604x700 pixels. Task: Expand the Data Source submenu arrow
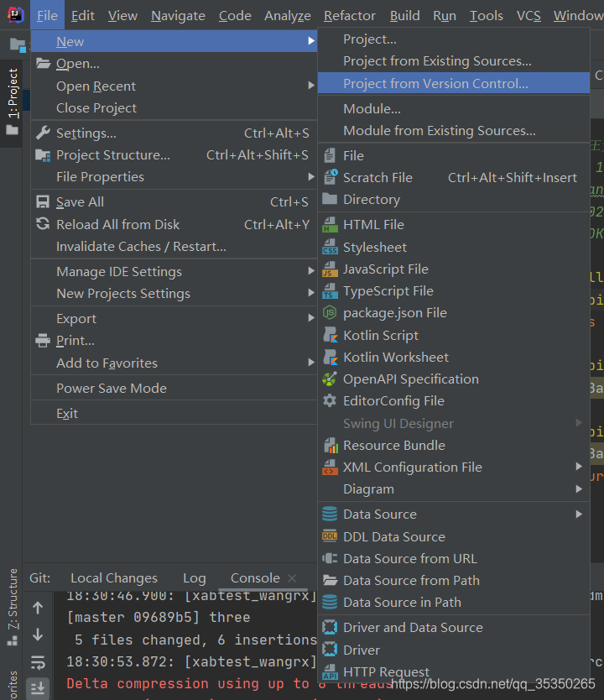click(579, 514)
